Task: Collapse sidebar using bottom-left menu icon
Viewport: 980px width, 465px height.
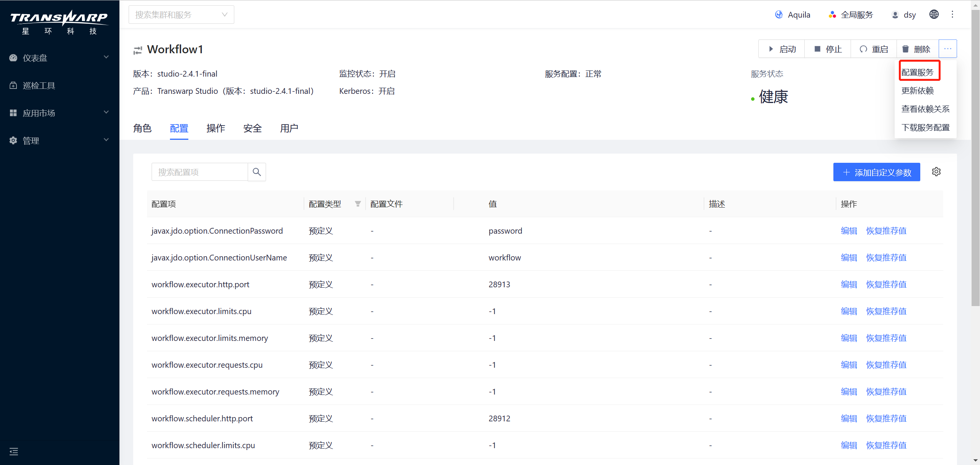Action: (14, 452)
